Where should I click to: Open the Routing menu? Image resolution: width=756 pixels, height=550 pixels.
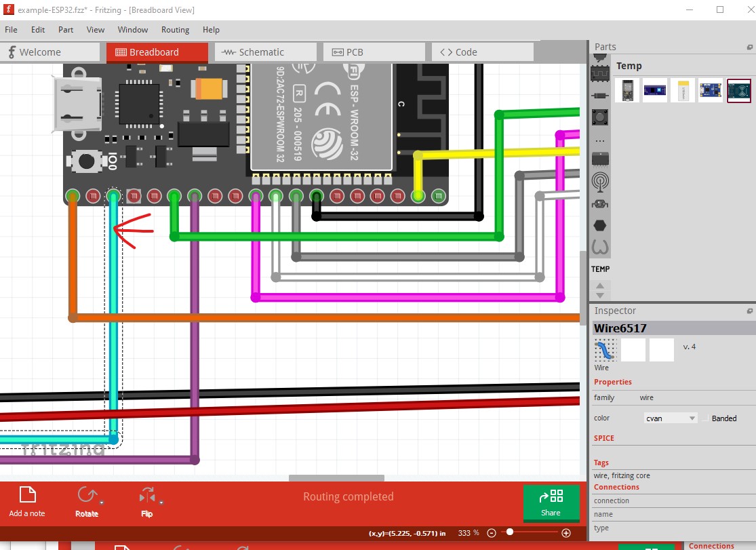click(175, 30)
